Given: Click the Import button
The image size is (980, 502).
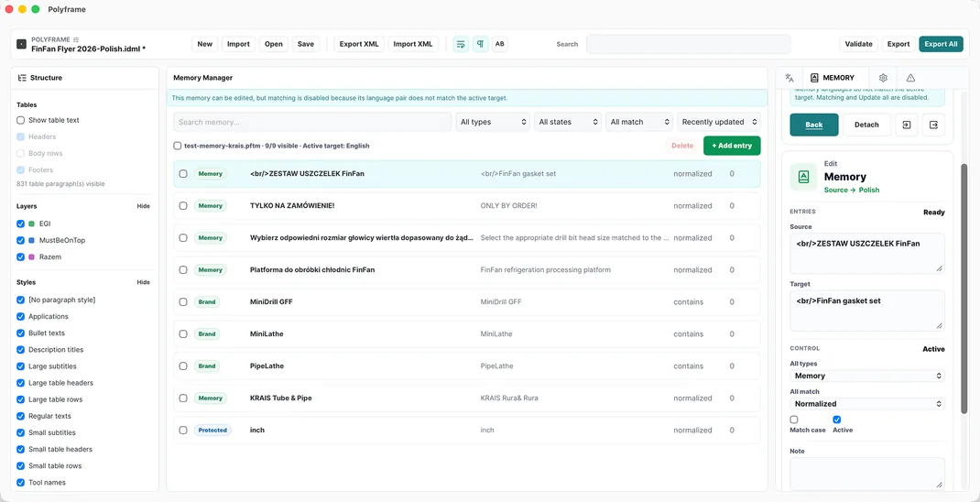Looking at the screenshot, I should point(238,44).
